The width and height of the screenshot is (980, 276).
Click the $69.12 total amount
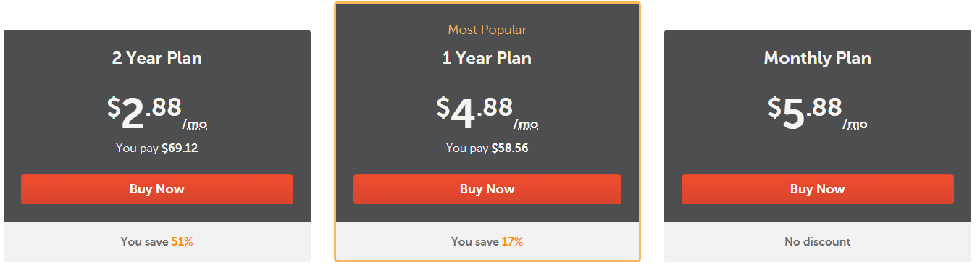[x=180, y=148]
